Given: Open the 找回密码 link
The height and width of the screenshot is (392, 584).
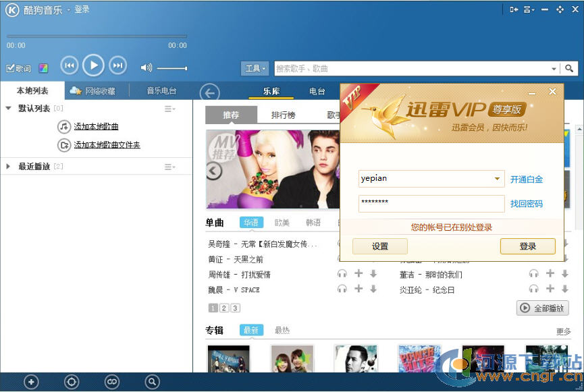Looking at the screenshot, I should pos(526,204).
